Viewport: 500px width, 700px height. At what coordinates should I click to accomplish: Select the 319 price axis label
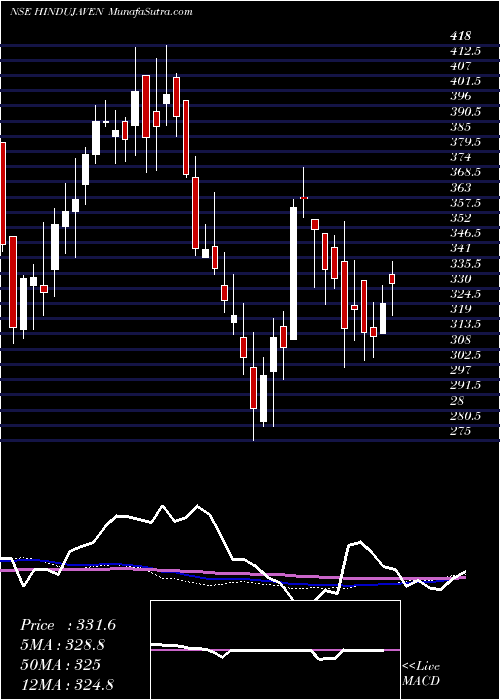461,309
